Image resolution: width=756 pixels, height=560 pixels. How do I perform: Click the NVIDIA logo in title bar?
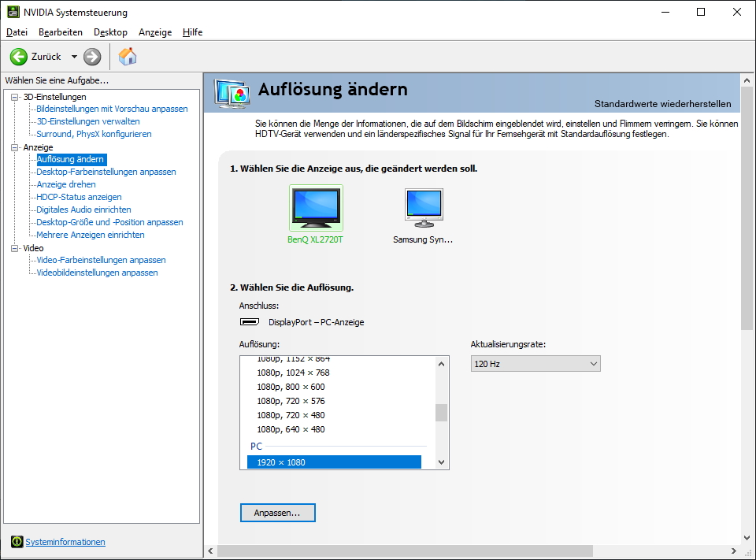(13, 12)
